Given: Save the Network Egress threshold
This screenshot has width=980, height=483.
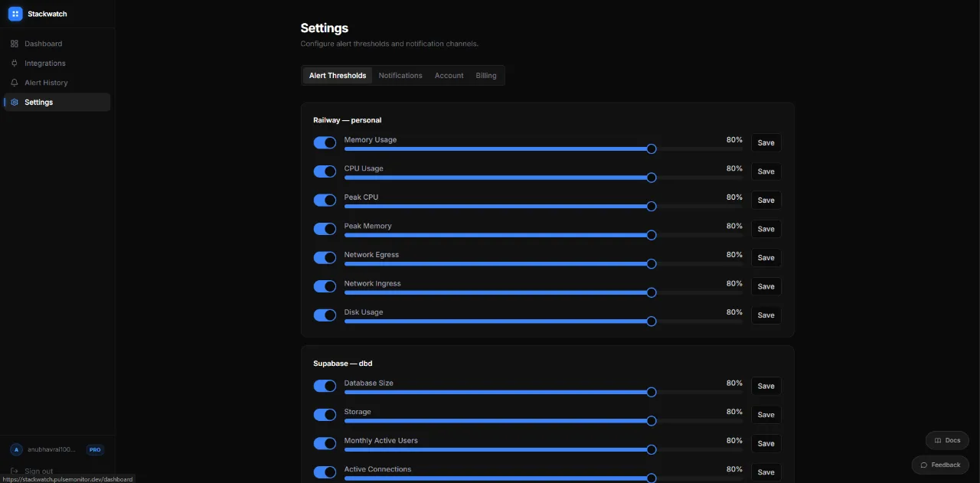Looking at the screenshot, I should click(766, 258).
